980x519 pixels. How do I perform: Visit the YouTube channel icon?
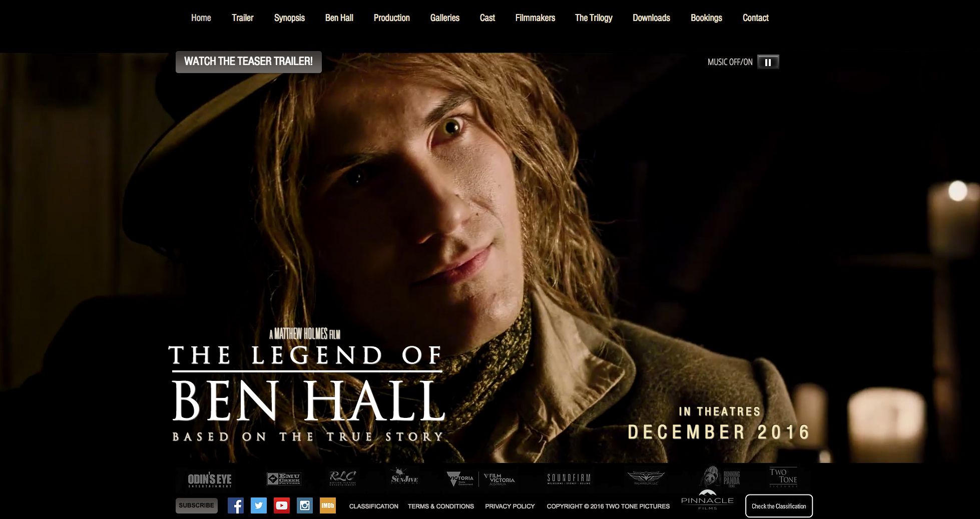tap(282, 505)
